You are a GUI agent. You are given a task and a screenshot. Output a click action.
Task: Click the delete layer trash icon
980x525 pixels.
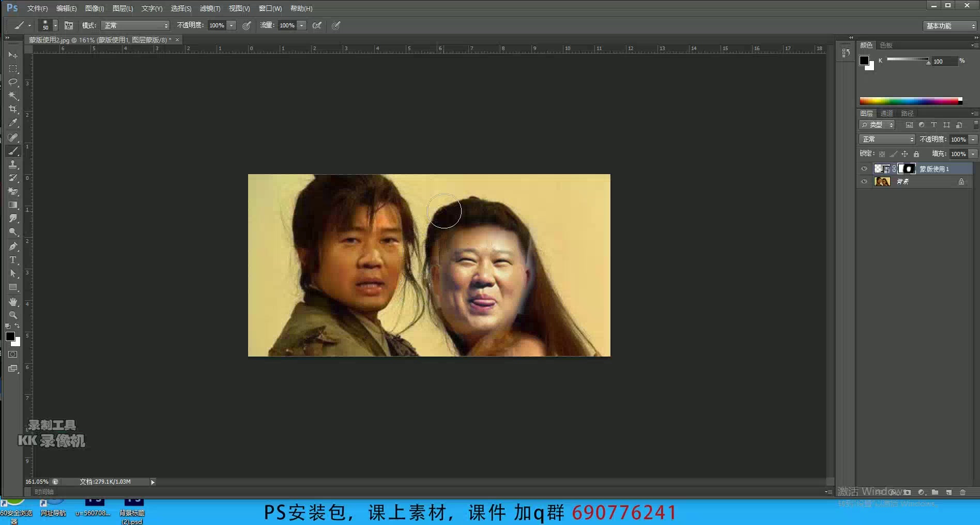962,492
